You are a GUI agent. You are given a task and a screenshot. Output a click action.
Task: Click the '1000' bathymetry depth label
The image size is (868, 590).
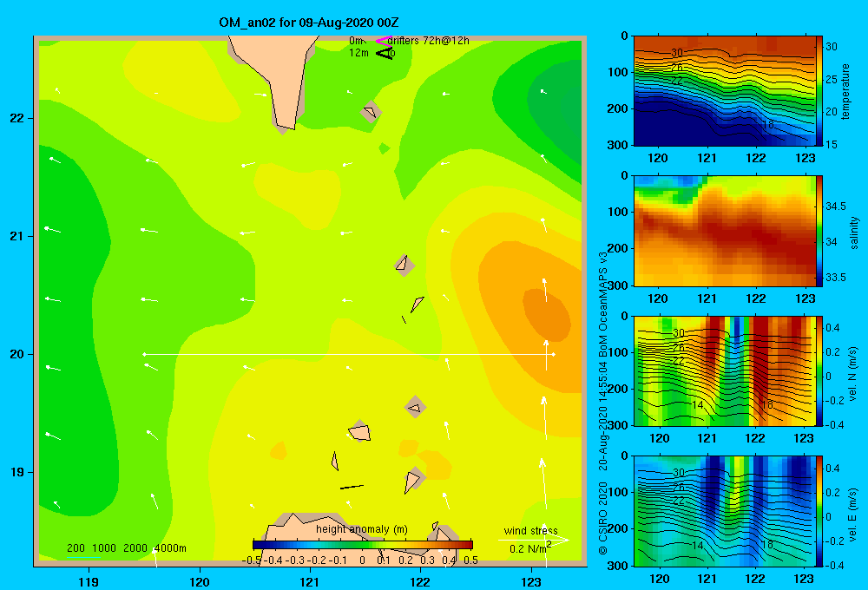pos(104,548)
